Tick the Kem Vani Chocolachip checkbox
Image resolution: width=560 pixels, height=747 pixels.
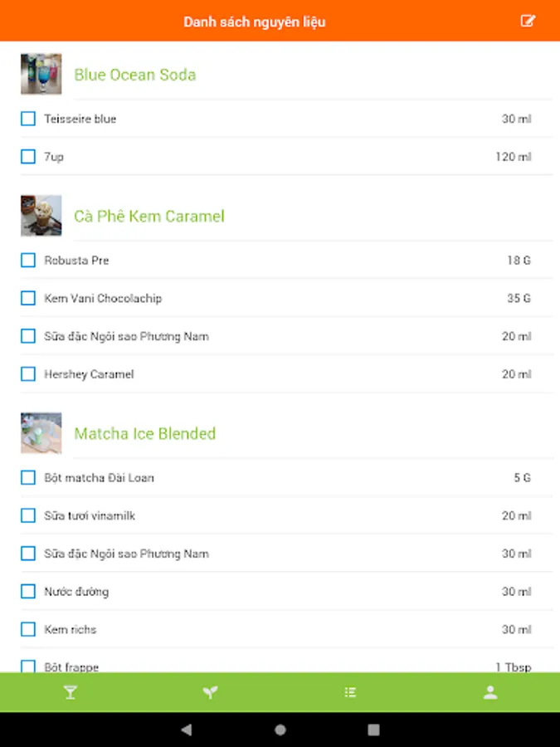pos(28,298)
